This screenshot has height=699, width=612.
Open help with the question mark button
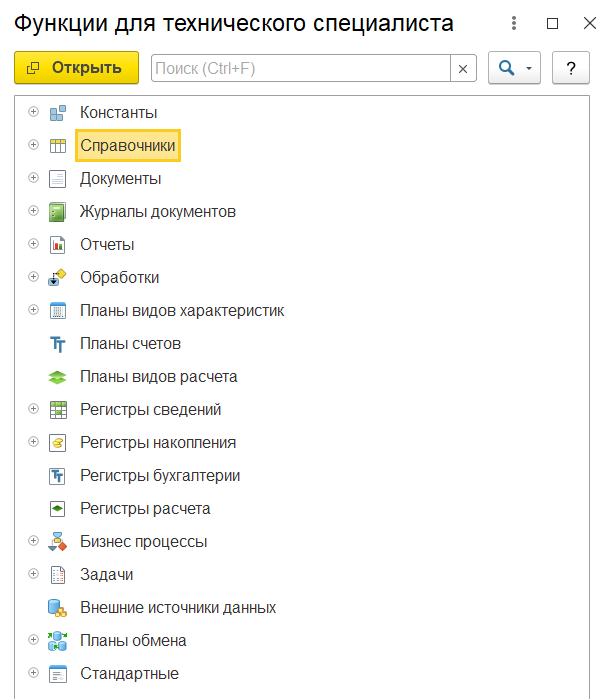[571, 68]
